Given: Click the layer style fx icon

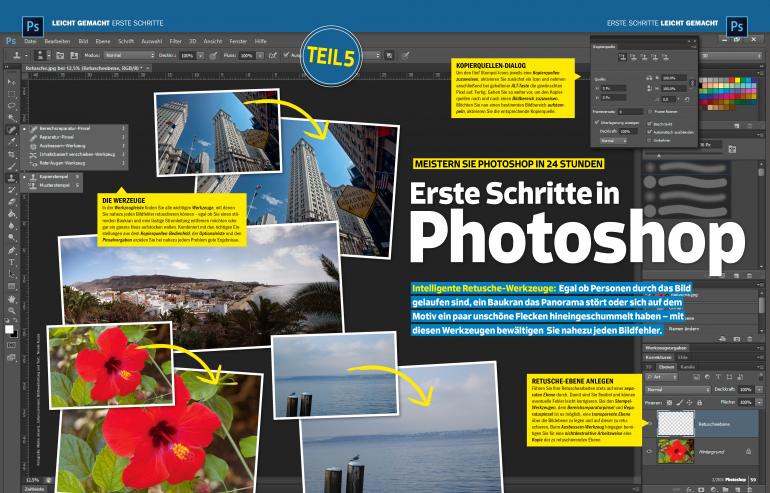Looking at the screenshot, I should click(689, 489).
